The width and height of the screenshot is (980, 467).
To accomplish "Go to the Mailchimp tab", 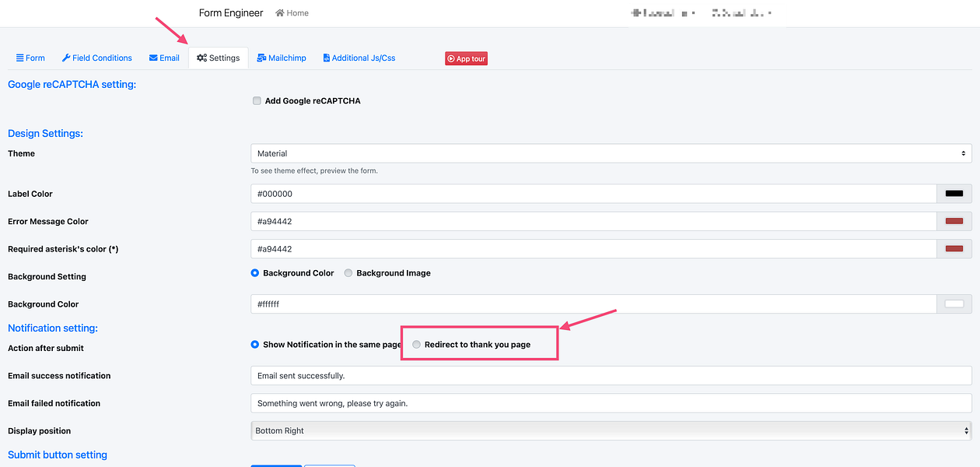I will pyautogui.click(x=282, y=58).
